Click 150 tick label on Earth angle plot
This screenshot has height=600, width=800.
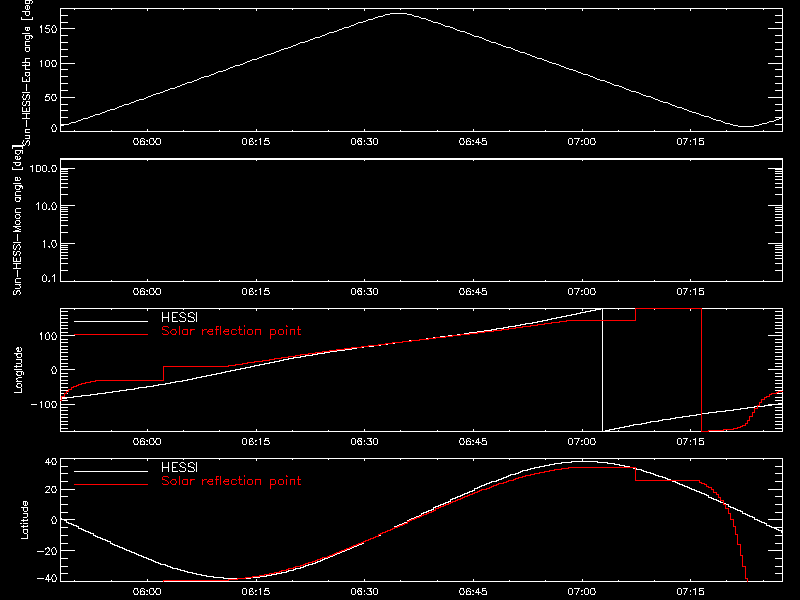pyautogui.click(x=48, y=29)
